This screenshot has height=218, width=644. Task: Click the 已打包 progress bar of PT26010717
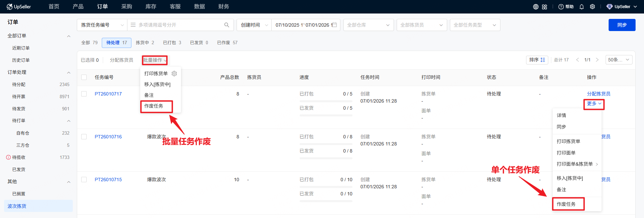(326, 101)
